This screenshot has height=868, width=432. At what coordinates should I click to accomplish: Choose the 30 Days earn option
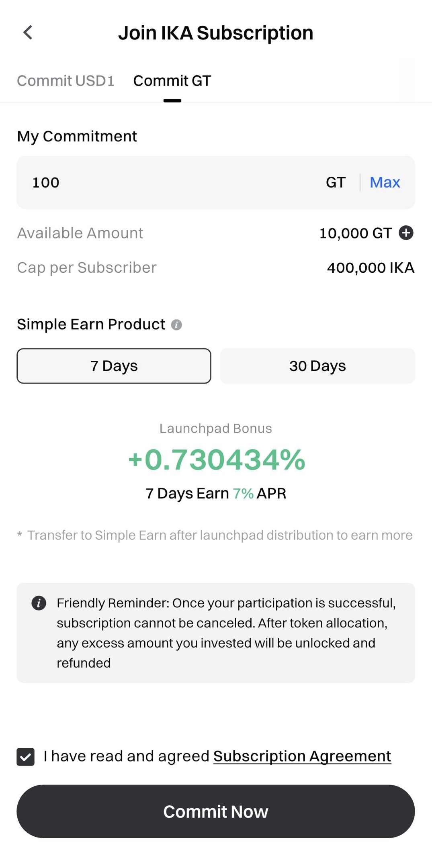(317, 366)
